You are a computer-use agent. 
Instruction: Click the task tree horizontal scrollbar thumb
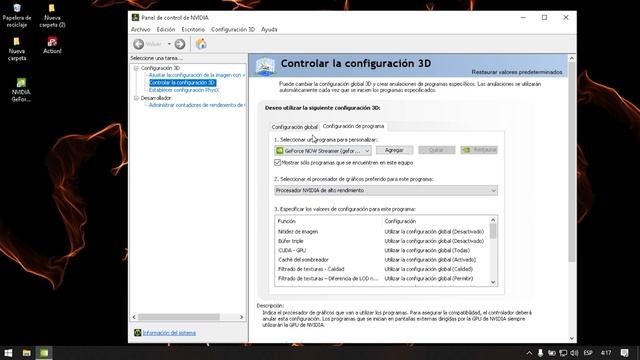tap(179, 317)
